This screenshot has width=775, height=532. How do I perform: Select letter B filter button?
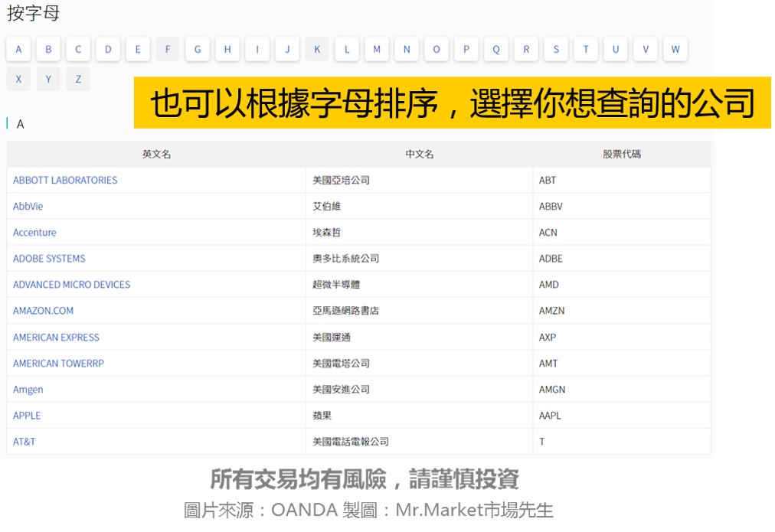pos(48,49)
